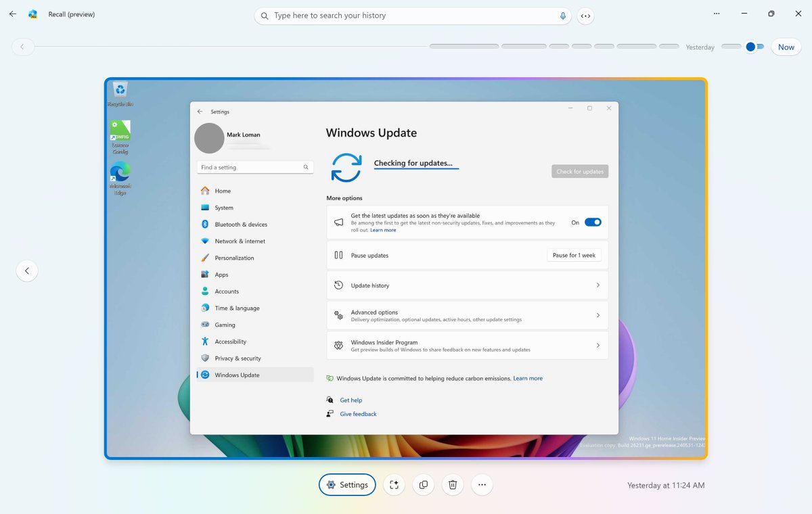The image size is (812, 514).
Task: Open the CONFIG desktop shortcut
Action: click(120, 137)
